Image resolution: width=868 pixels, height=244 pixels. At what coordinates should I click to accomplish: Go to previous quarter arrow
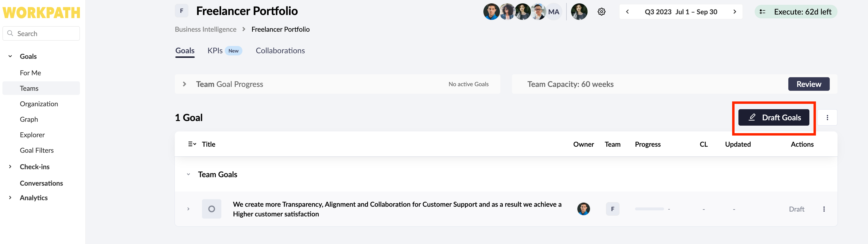tap(628, 12)
